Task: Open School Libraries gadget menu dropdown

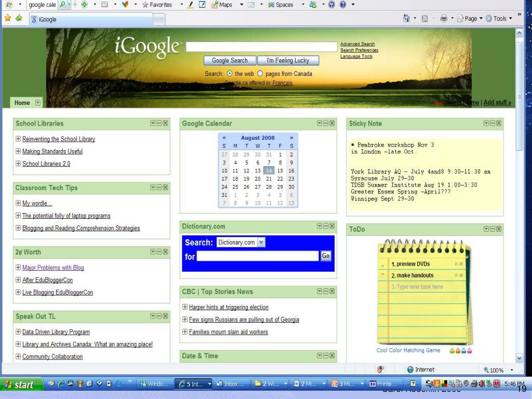Action: pyautogui.click(x=153, y=123)
